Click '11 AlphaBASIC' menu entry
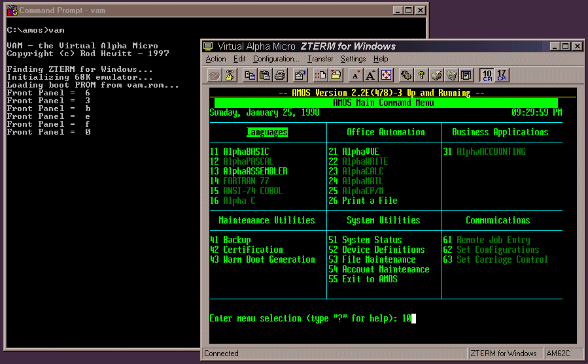The height and width of the screenshot is (364, 588). click(239, 152)
